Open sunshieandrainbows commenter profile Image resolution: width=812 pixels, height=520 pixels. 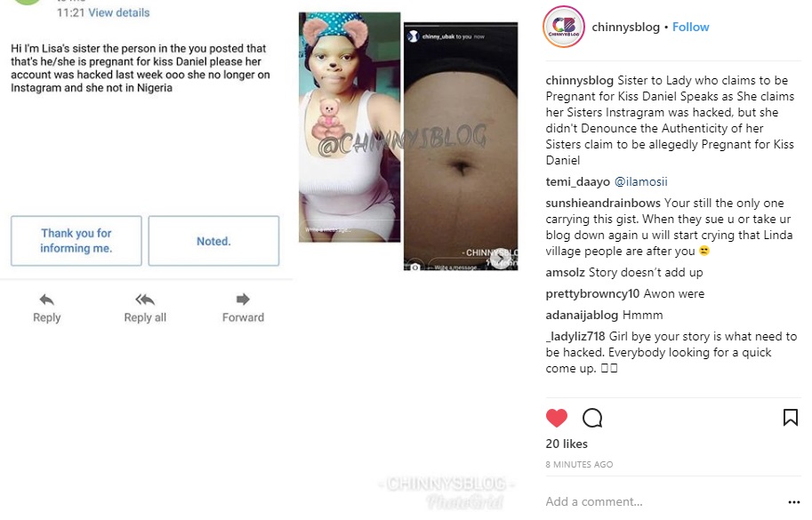pyautogui.click(x=603, y=203)
